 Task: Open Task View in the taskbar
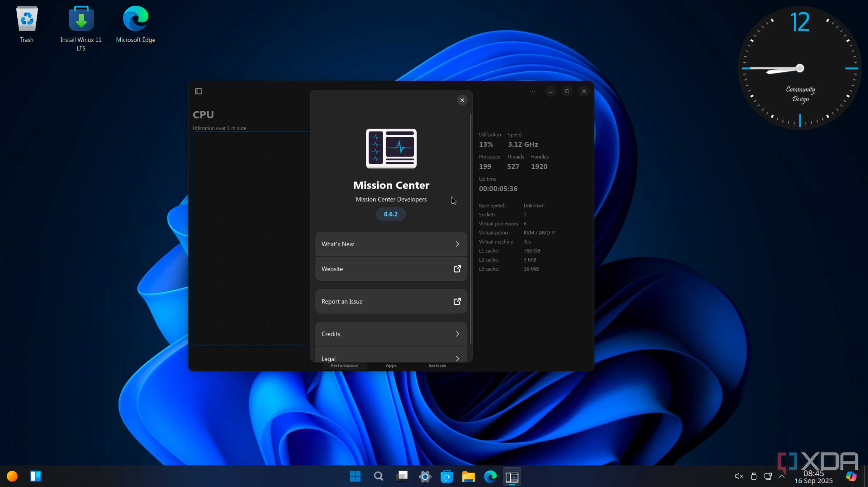(402, 476)
